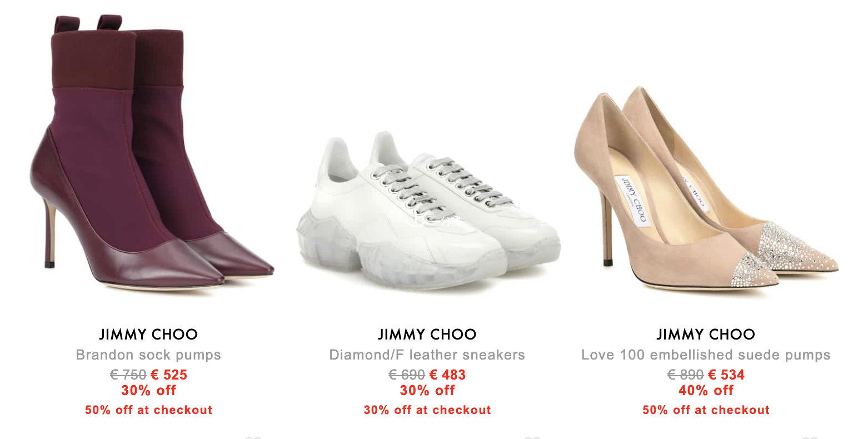This screenshot has height=439, width=868.
Task: Open the Love 100 embellished suede pumps link
Action: click(706, 355)
